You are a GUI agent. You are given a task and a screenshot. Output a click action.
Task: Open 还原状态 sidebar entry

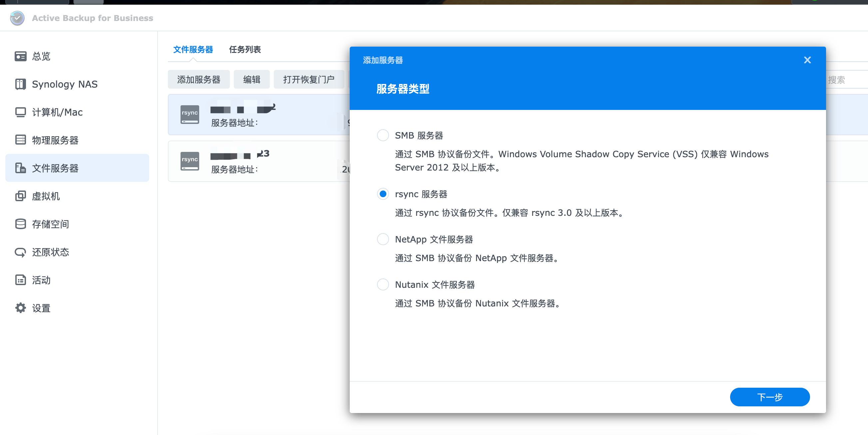coord(77,252)
